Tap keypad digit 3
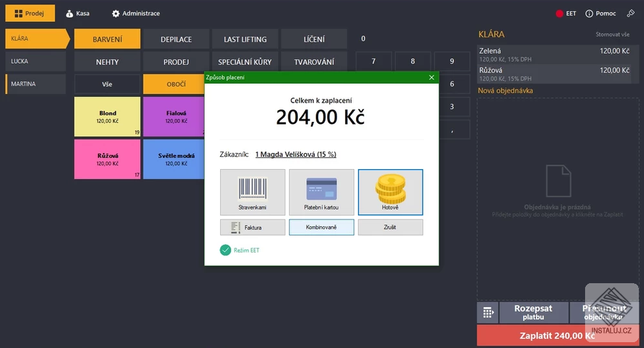The width and height of the screenshot is (644, 348). [454, 106]
